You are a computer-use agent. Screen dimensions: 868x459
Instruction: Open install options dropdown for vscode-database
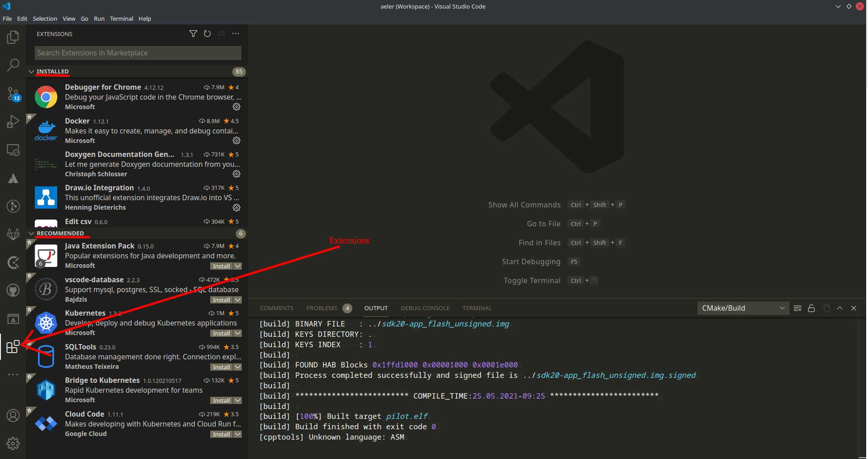pos(238,300)
